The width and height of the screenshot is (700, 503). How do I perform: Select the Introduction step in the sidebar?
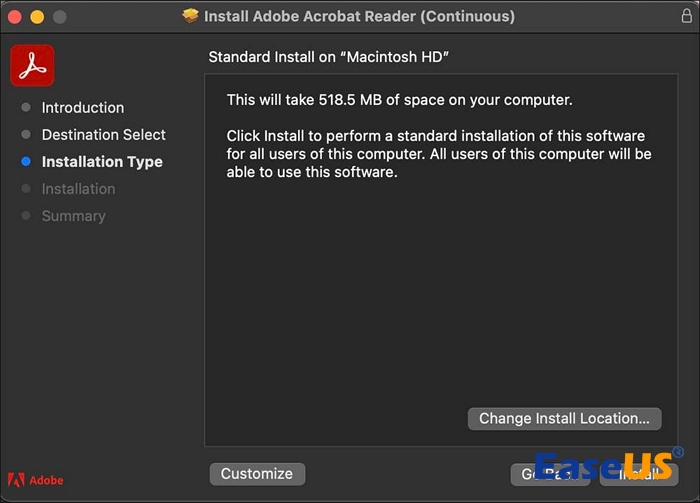pos(83,108)
